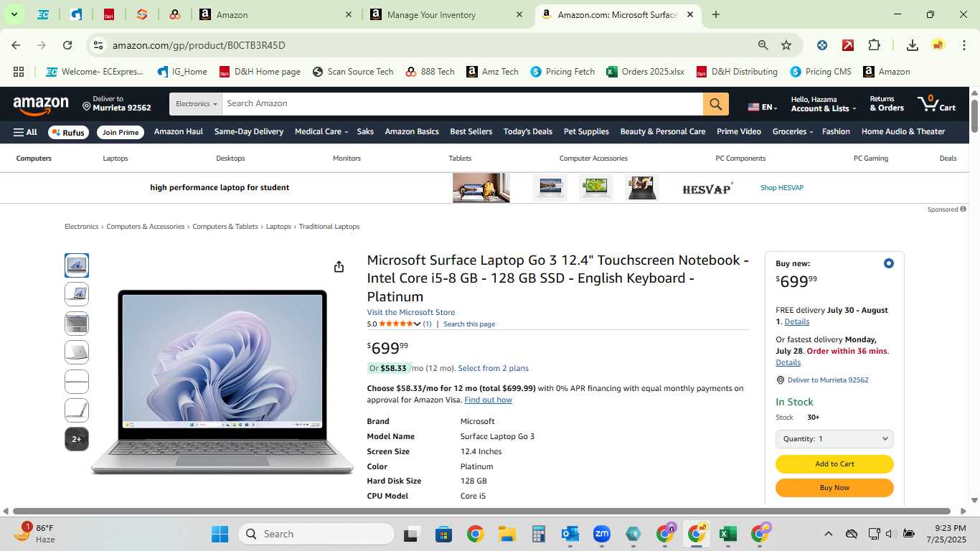Open new browser tab with plus
The width and height of the screenshot is (980, 551).
click(x=716, y=14)
